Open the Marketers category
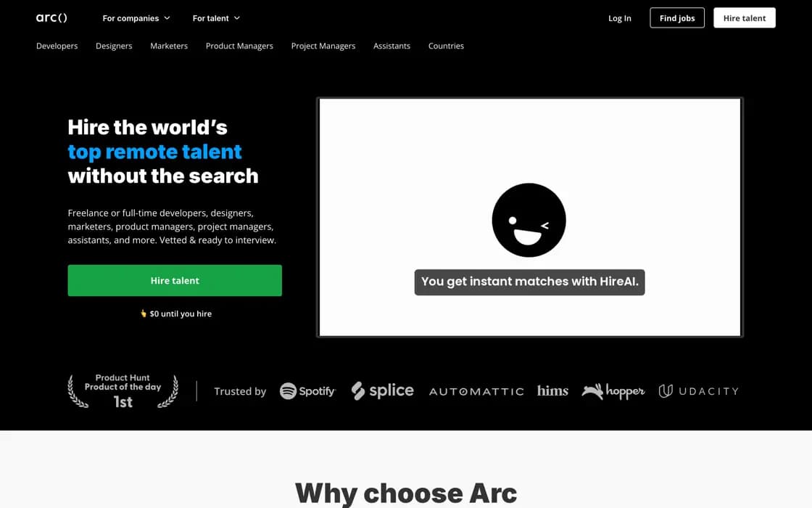812x508 pixels. [169, 46]
